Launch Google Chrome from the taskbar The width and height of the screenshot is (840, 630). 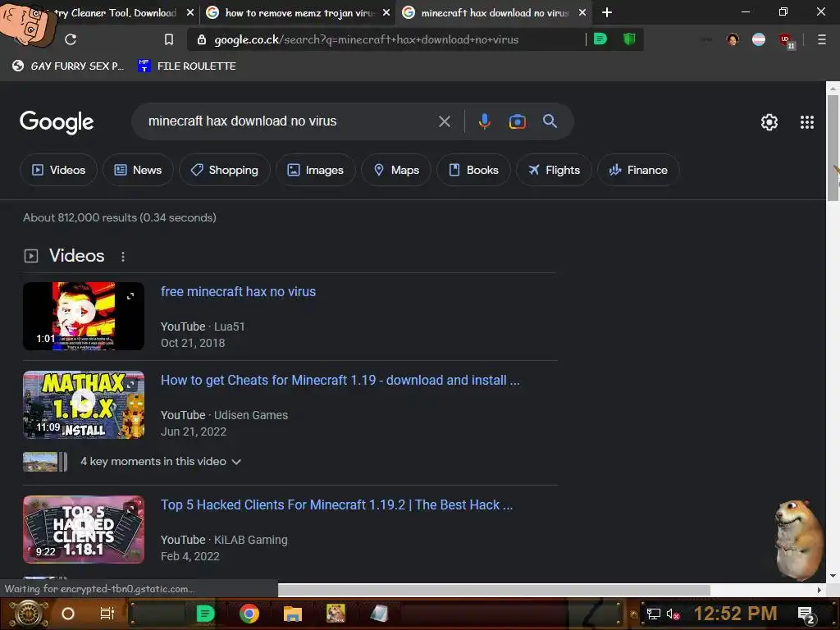249,614
